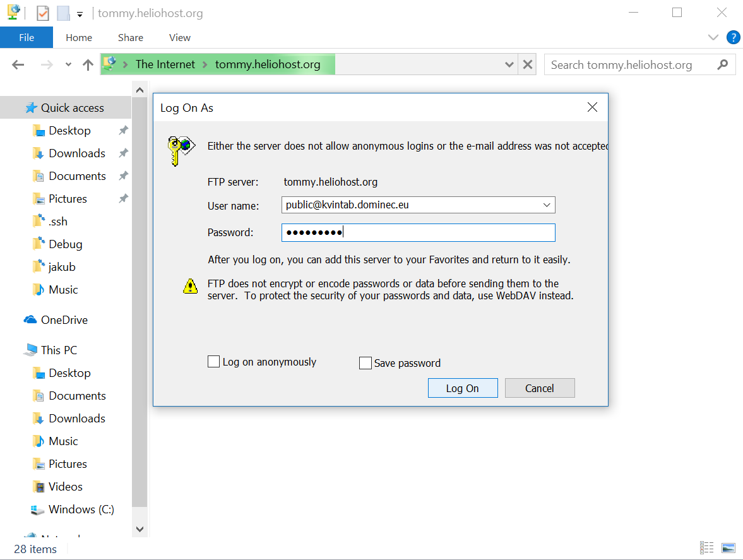Click the pin icon beside Quick access Documents
743x560 pixels.
click(123, 176)
